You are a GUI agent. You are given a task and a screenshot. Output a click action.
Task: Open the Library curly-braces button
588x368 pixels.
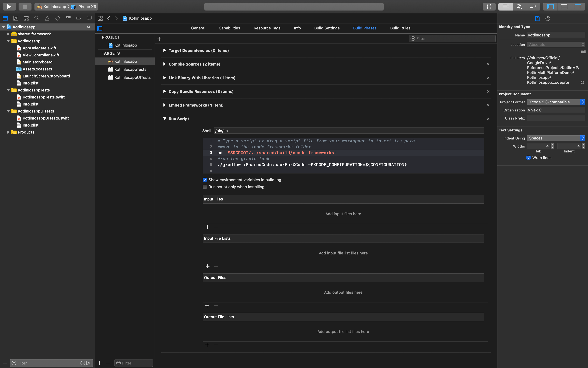pyautogui.click(x=489, y=7)
